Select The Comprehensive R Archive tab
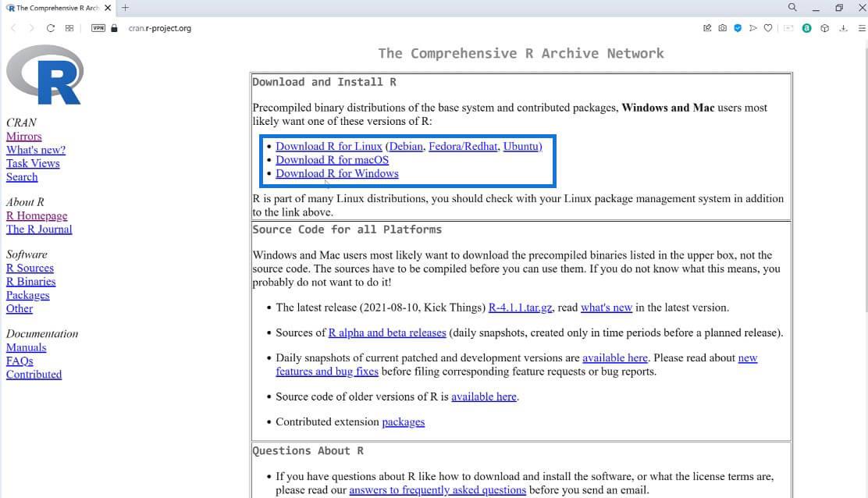Screen dimensions: 868x498 click(x=58, y=8)
